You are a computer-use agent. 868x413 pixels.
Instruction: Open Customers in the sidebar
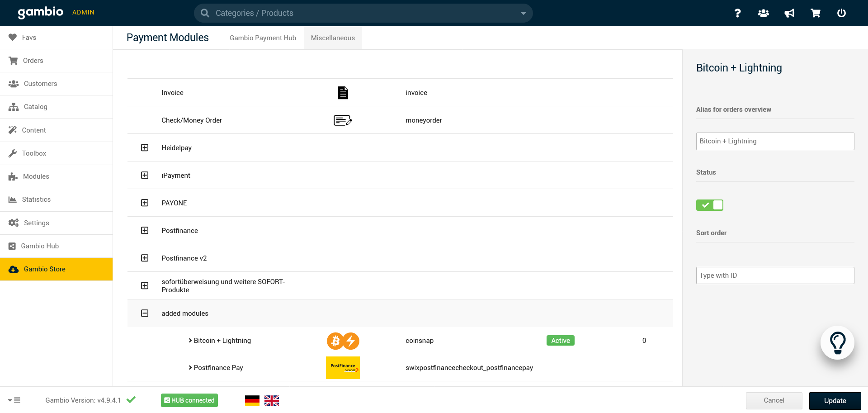(56, 84)
